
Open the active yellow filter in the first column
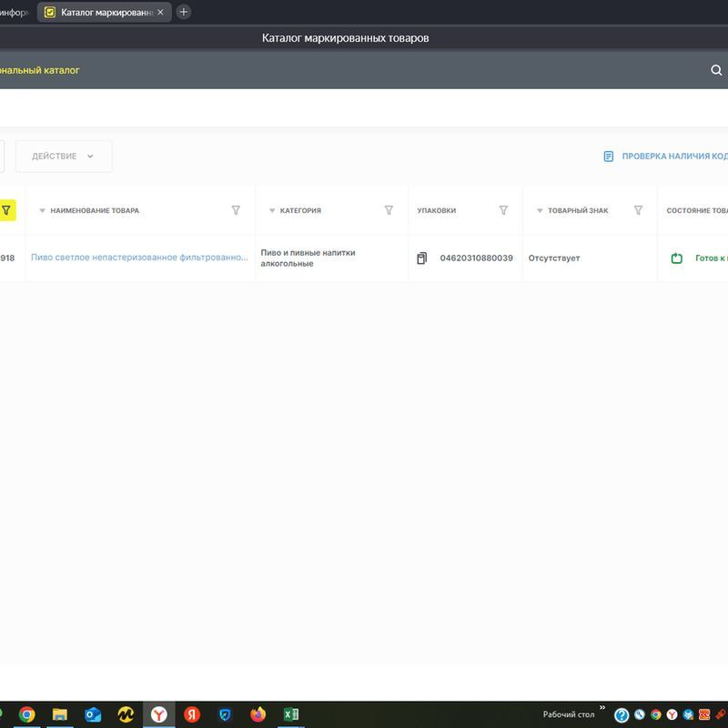[x=6, y=210]
